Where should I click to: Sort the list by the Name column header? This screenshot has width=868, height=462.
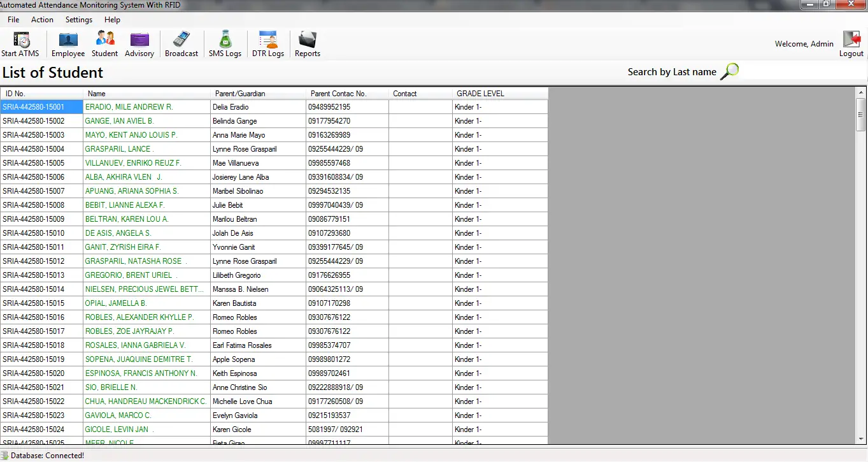click(x=148, y=93)
